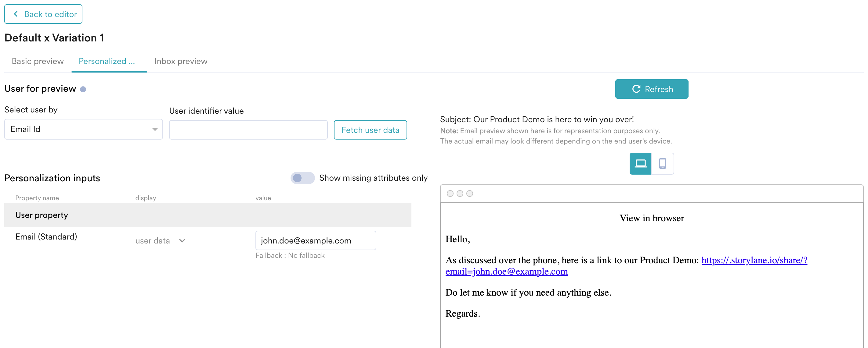Click the first circle in preview window header
Viewport: 868px width, 348px height.
[x=450, y=194]
